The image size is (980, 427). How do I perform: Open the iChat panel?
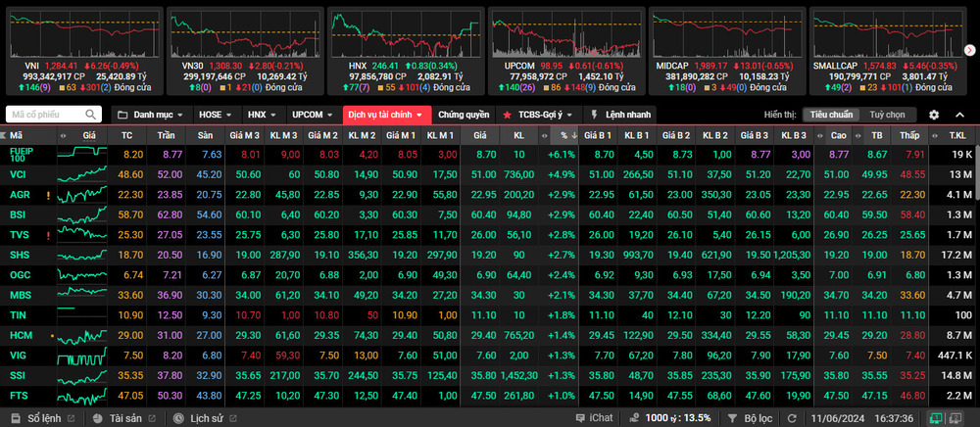[594, 417]
